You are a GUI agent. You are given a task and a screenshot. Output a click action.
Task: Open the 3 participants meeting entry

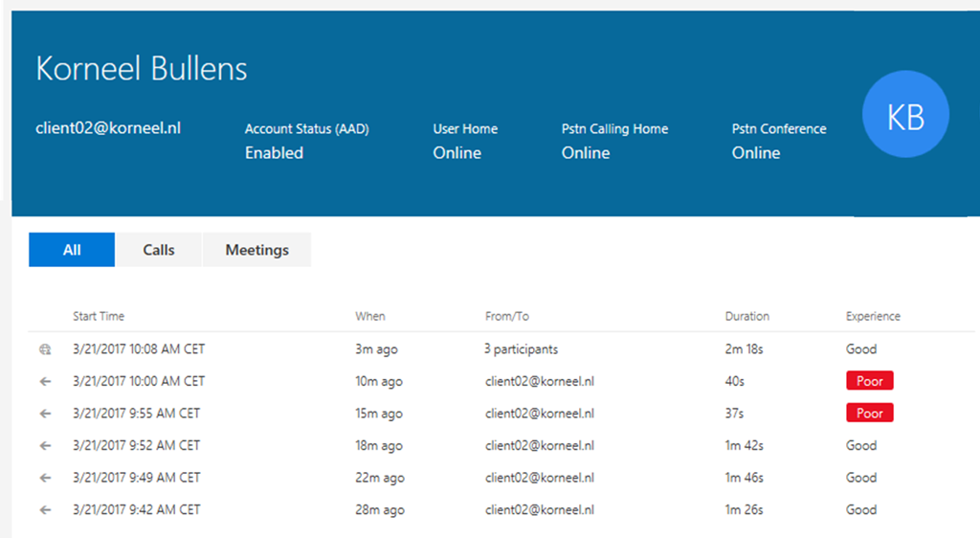pos(521,349)
